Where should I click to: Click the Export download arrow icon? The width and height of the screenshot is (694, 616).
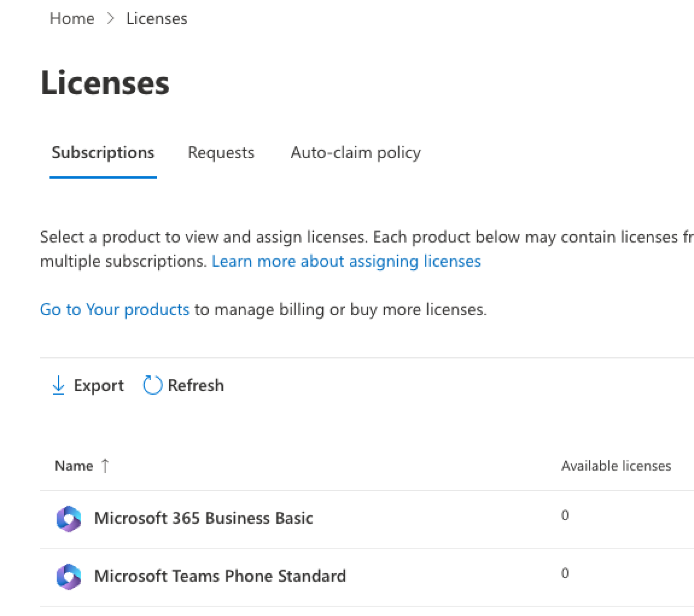[x=58, y=385]
